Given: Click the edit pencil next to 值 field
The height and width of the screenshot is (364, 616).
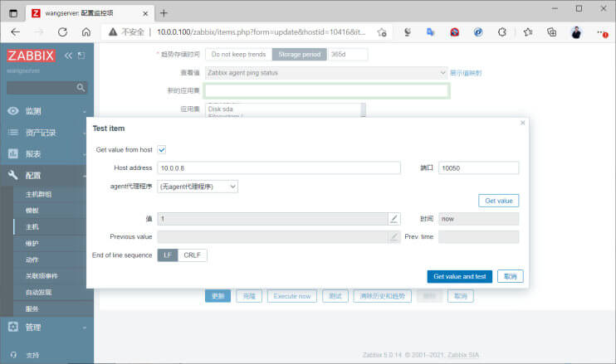Looking at the screenshot, I should point(394,219).
